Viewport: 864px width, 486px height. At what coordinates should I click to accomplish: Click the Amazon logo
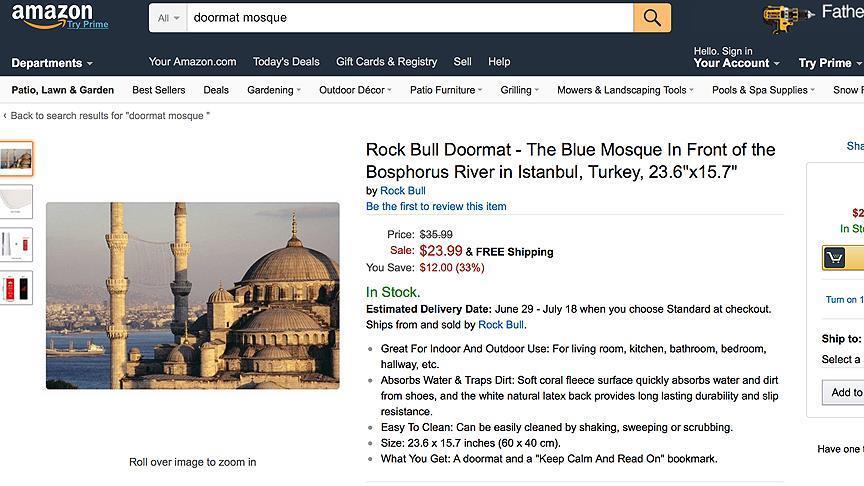(x=53, y=15)
